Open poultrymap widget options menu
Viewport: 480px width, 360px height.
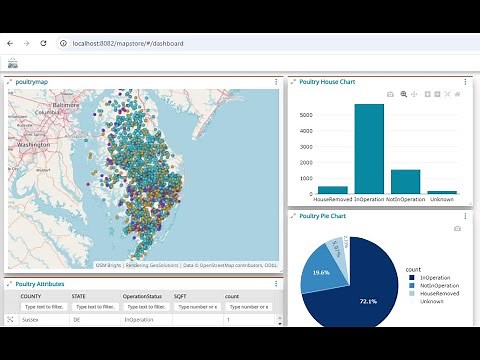coord(276,82)
